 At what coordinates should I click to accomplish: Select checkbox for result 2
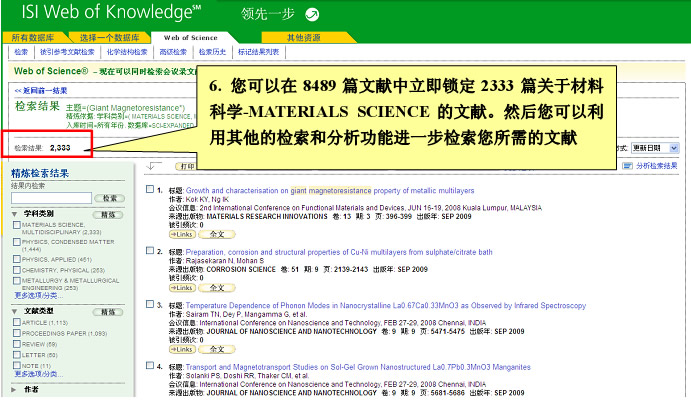pos(150,251)
